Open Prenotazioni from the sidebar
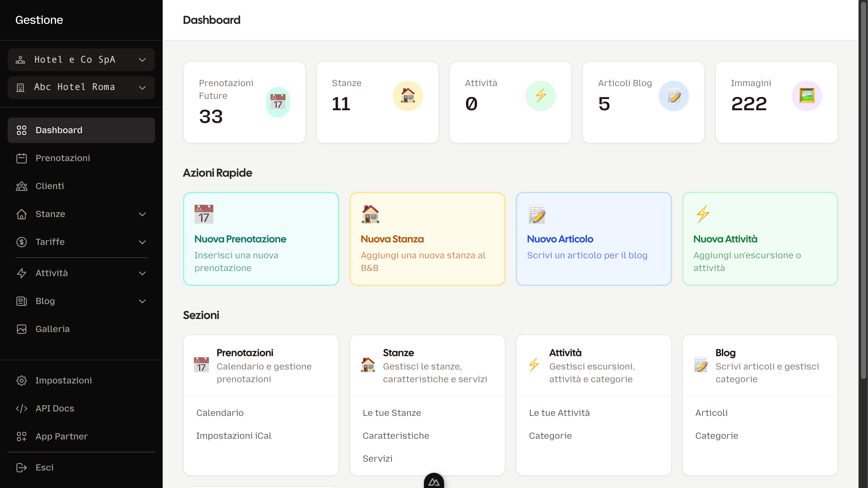The height and width of the screenshot is (488, 868). pyautogui.click(x=81, y=158)
